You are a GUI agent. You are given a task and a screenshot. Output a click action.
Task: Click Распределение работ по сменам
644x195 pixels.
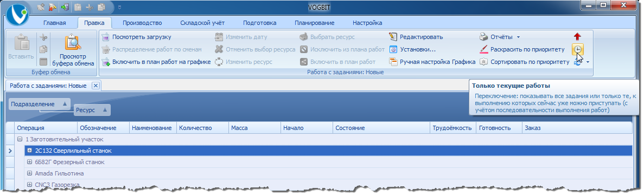point(151,50)
